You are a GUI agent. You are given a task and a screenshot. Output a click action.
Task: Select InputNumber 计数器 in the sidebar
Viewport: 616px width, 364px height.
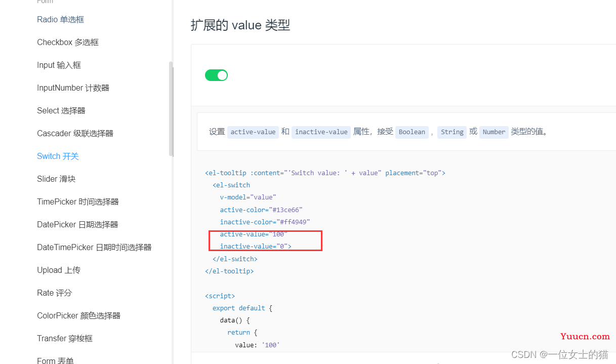(x=73, y=88)
